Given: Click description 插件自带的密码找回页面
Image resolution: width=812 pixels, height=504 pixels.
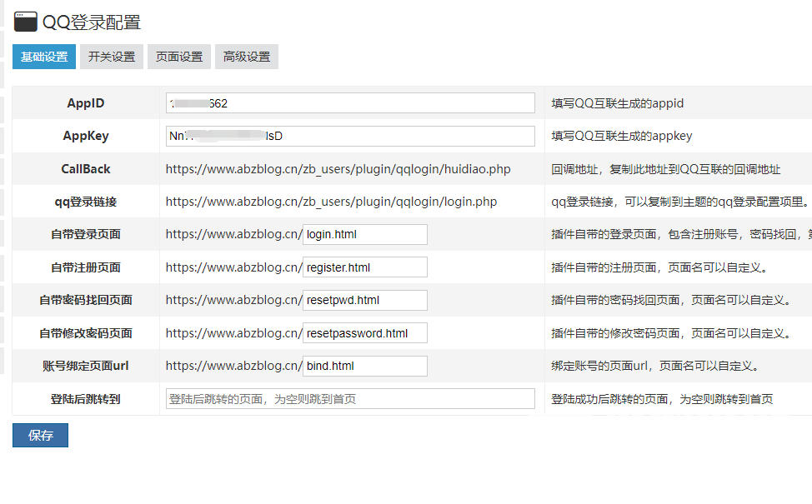Looking at the screenshot, I should (x=671, y=300).
